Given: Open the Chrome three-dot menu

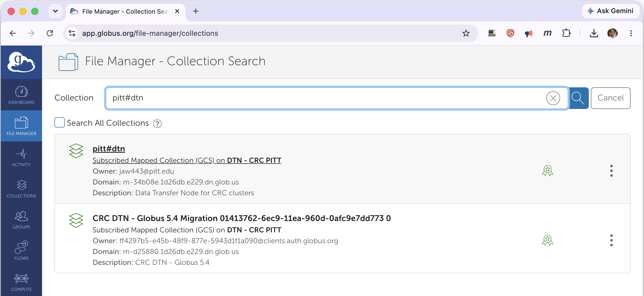Looking at the screenshot, I should click(x=631, y=33).
